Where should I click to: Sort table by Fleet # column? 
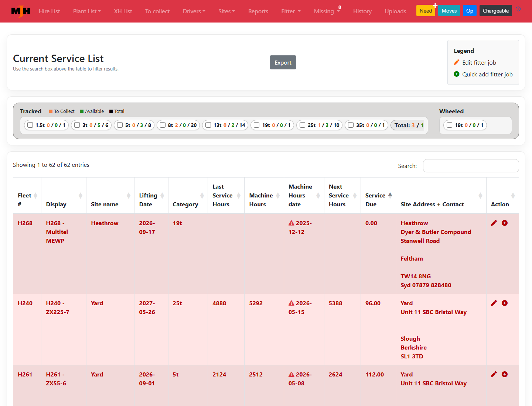coord(27,195)
